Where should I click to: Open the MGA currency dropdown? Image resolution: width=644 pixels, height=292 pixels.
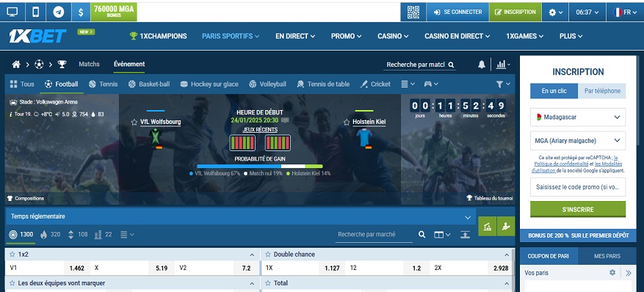coord(578,141)
